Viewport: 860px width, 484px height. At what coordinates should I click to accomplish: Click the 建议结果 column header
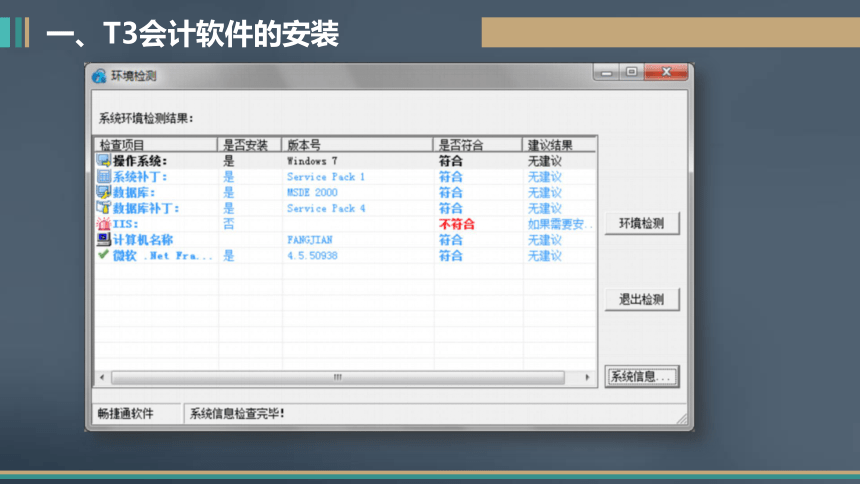point(559,145)
